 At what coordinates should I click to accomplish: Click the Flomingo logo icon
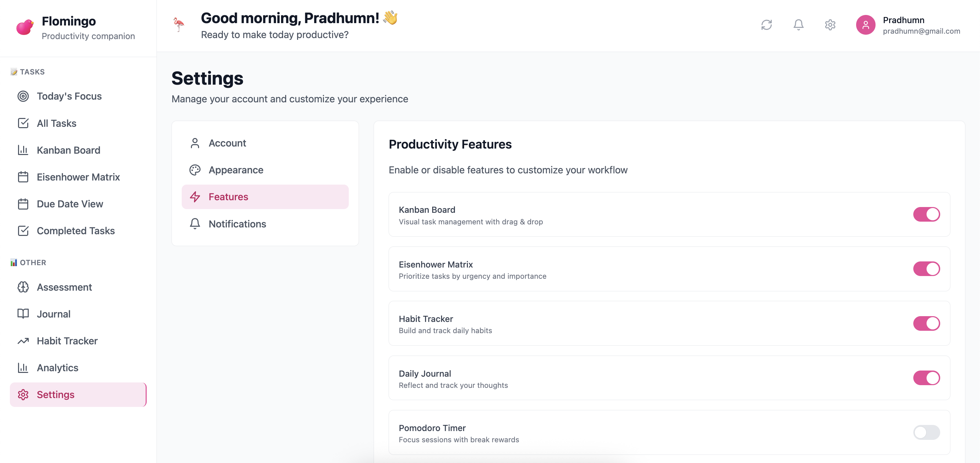[25, 27]
